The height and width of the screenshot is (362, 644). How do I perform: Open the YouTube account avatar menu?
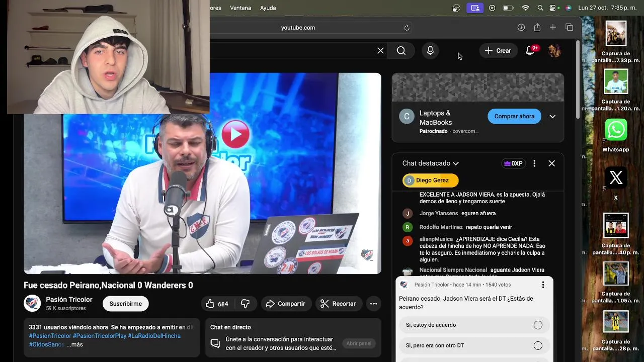tap(554, 50)
